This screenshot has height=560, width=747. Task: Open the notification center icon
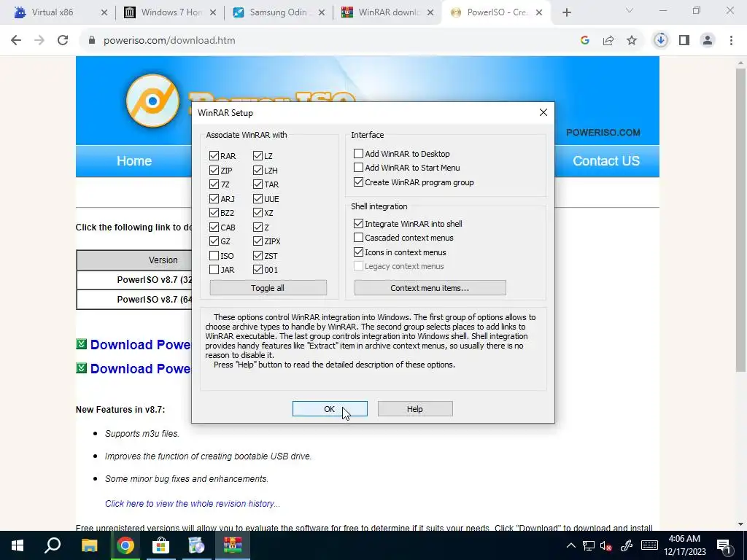(724, 545)
